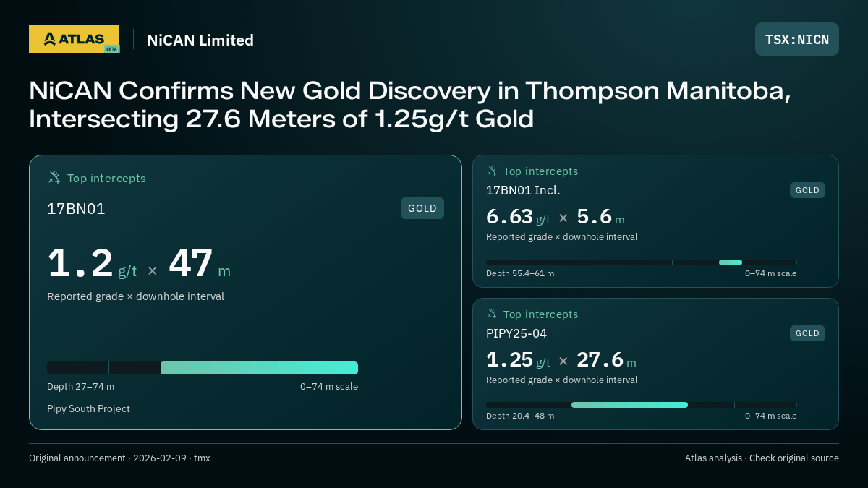The width and height of the screenshot is (868, 488).
Task: Click the Depth 27–74 m label
Action: 80,386
